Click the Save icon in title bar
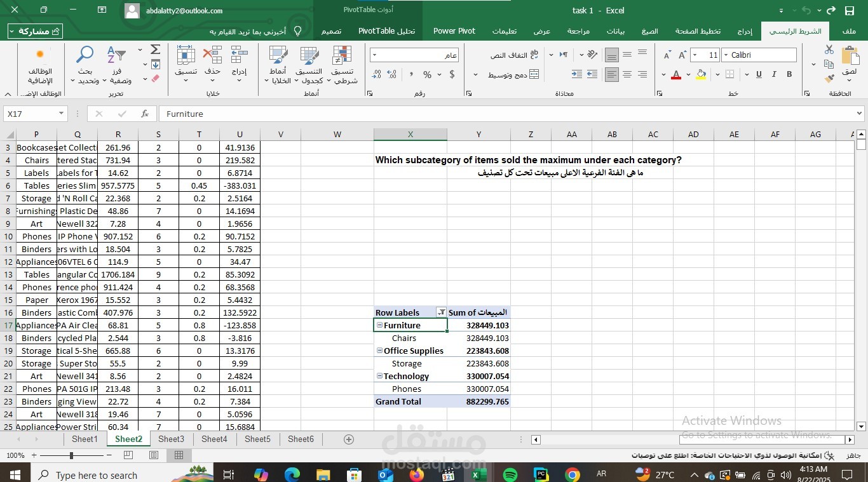Viewport: 868px width, 482px height. [x=849, y=10]
